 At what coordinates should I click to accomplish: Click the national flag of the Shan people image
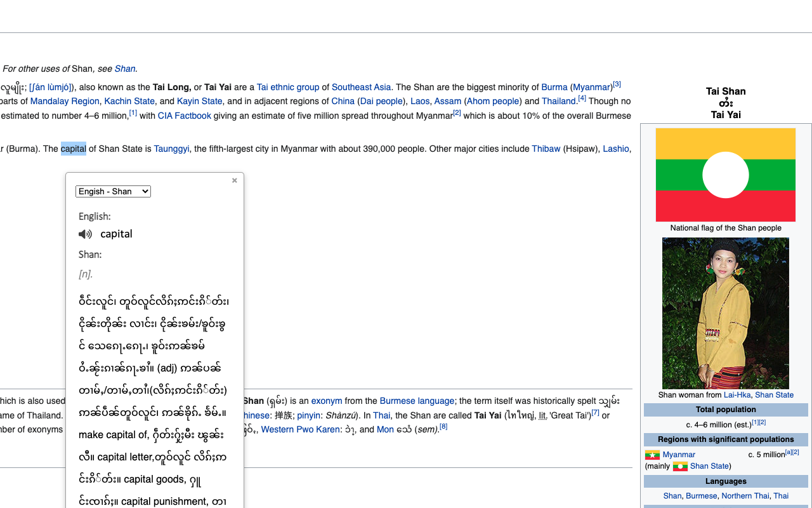pyautogui.click(x=725, y=175)
